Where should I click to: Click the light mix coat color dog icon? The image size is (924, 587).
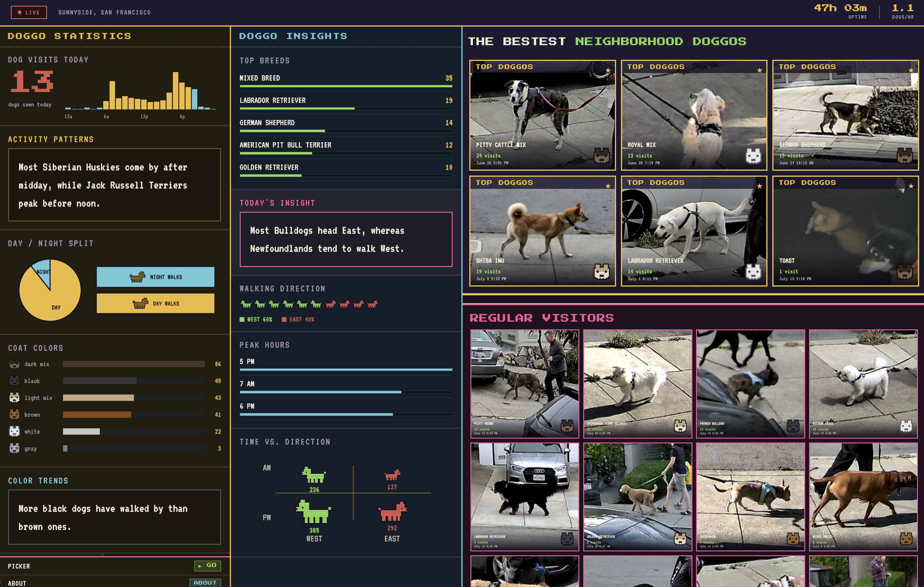(x=14, y=397)
